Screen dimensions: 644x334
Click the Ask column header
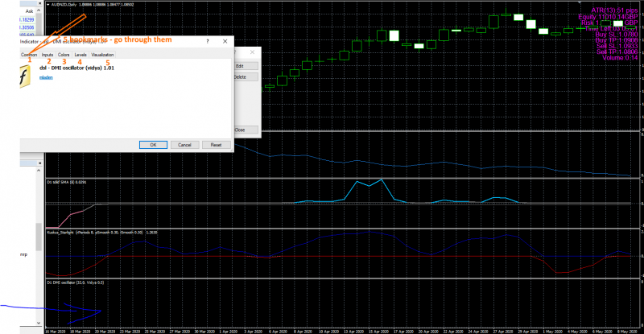29,11
